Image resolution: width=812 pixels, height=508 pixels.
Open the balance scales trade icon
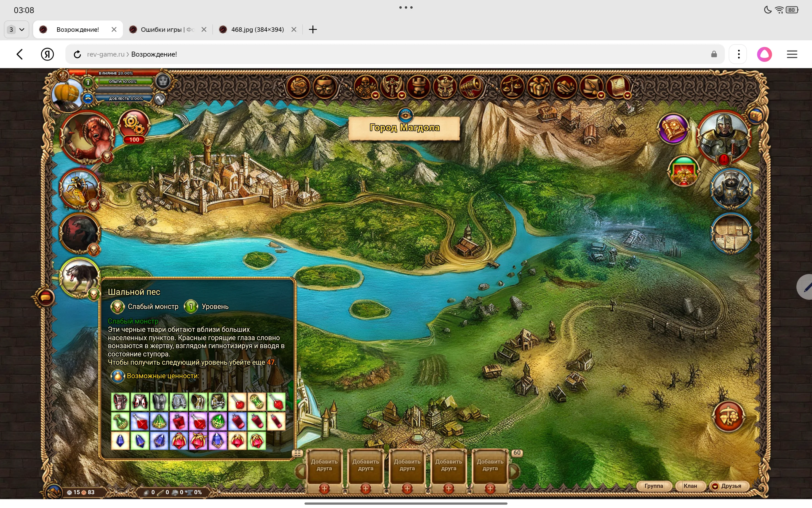point(512,87)
